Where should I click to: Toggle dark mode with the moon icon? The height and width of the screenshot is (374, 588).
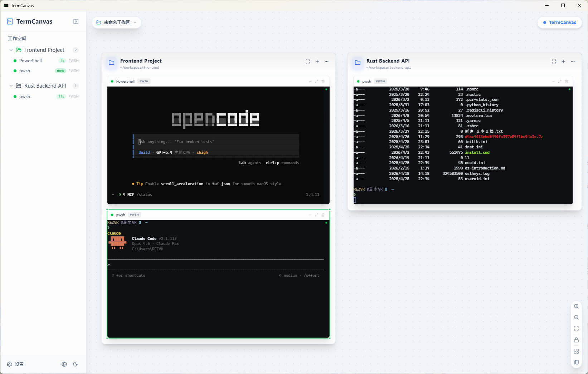click(x=76, y=364)
